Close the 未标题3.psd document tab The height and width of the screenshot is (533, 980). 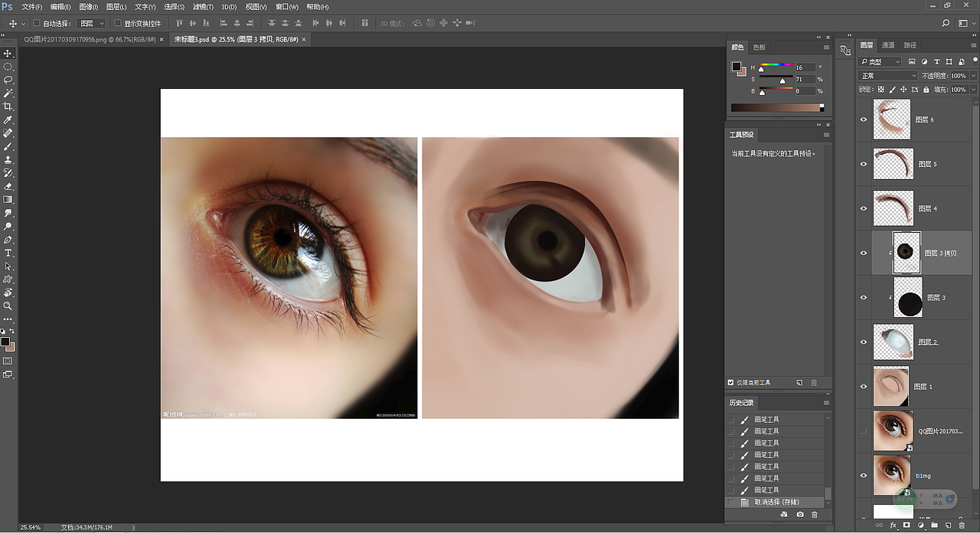[x=304, y=39]
